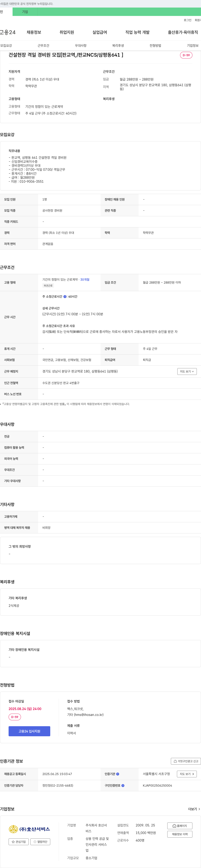201x868 pixels.
Task: Click the 비희망 military service value
Action: click(46, 528)
